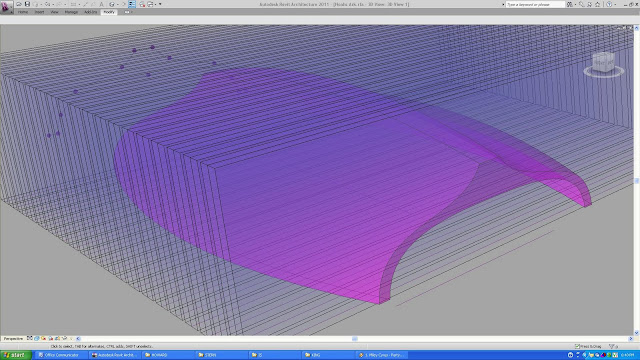Click the Help question mark icon
This screenshot has width=640, height=360.
[x=609, y=4]
